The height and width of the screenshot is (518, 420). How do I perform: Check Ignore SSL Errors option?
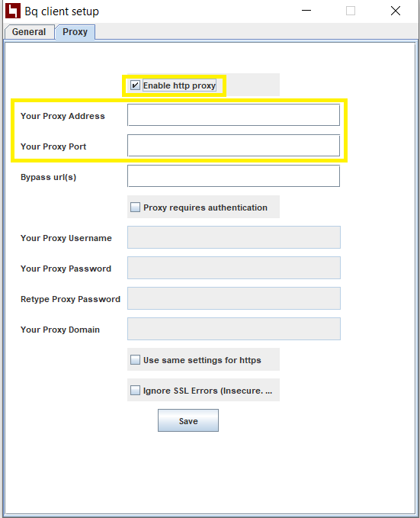pos(135,390)
